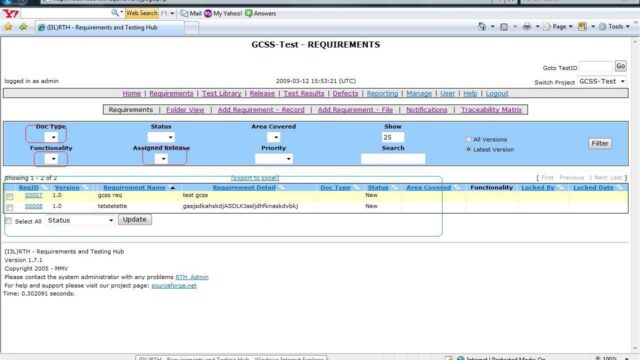Screen dimensions: 640x360
Task: Sort by Requirement Name column
Action: point(134,188)
